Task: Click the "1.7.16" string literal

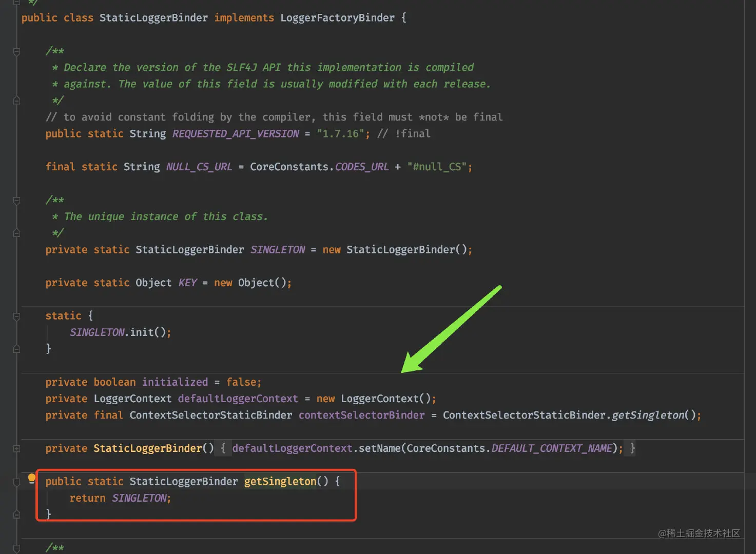Action: click(x=340, y=134)
